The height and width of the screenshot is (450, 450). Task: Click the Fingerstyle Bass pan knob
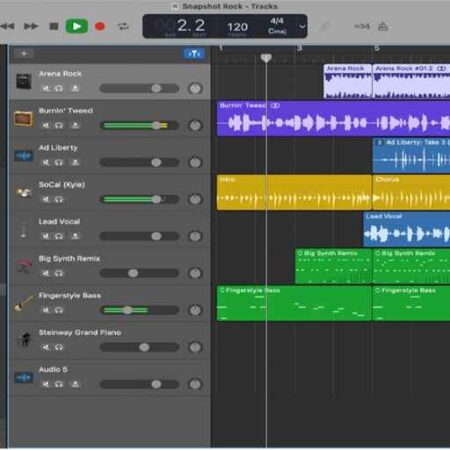click(x=195, y=310)
